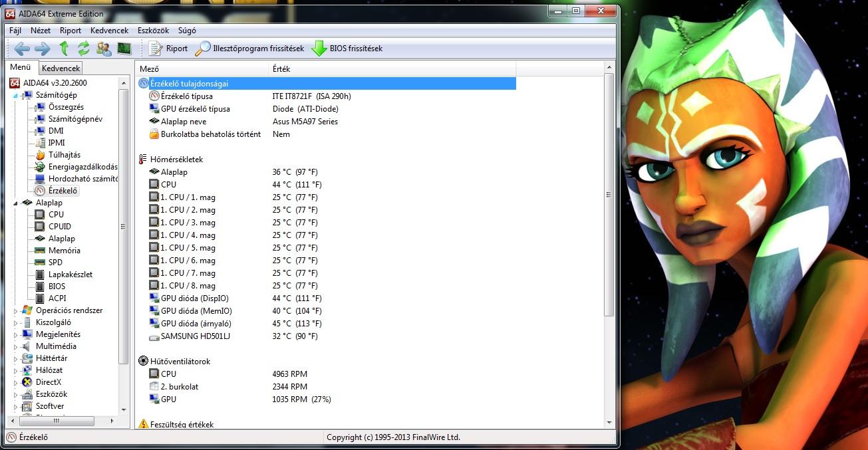Click the Burkolatba behatolás lock icon
The image size is (868, 450).
[x=154, y=134]
